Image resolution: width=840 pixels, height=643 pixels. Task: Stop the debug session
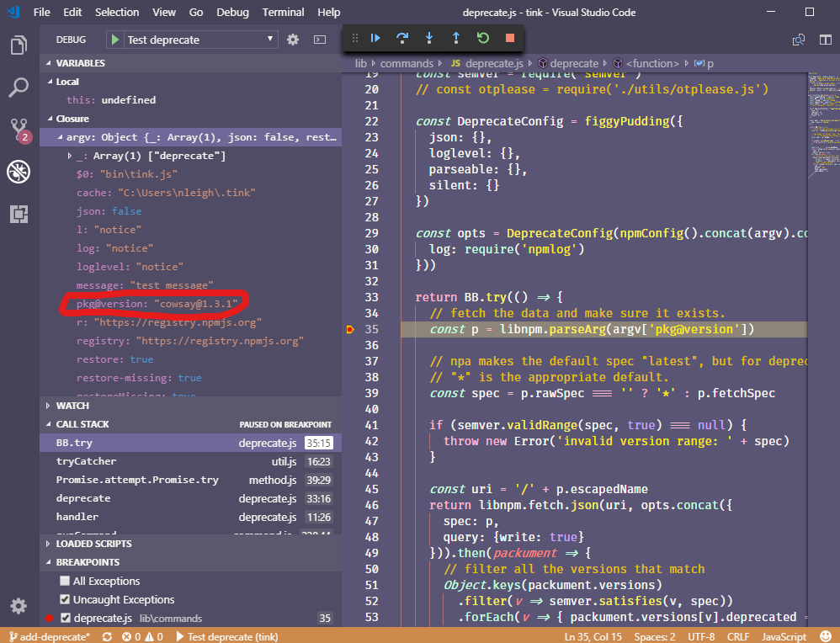point(510,38)
